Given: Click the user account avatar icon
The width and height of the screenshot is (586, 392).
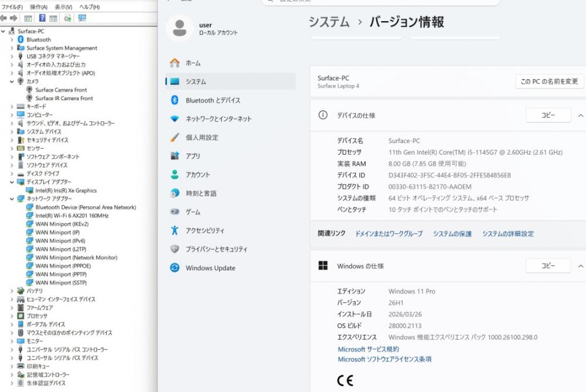Looking at the screenshot, I should tap(180, 28).
